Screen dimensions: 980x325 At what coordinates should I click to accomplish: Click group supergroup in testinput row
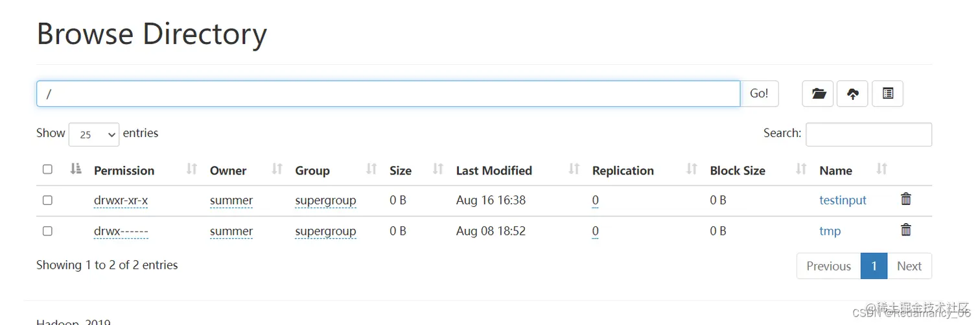pos(325,200)
